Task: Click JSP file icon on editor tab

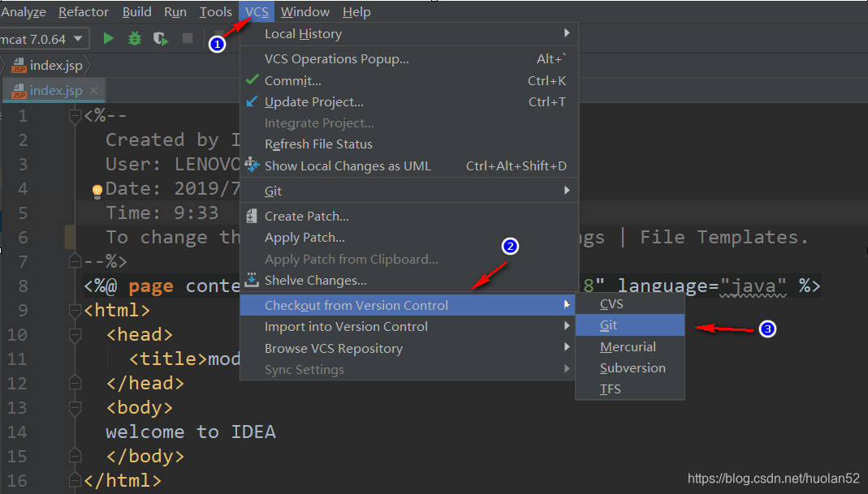Action: (x=19, y=91)
